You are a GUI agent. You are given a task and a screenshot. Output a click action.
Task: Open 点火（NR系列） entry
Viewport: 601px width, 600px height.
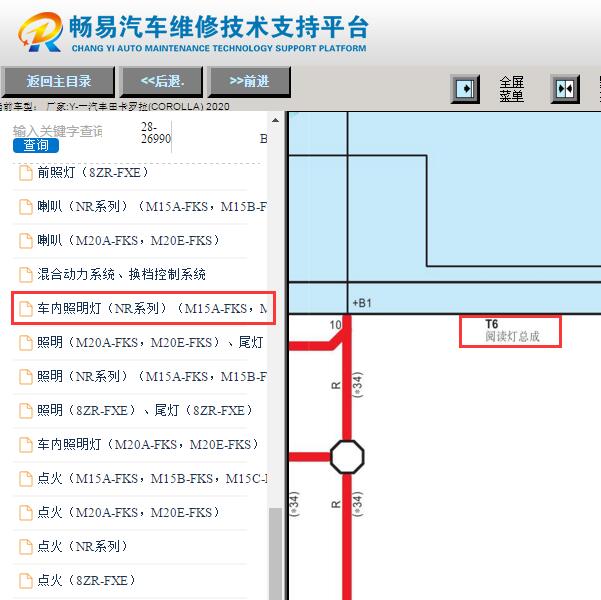tap(82, 546)
